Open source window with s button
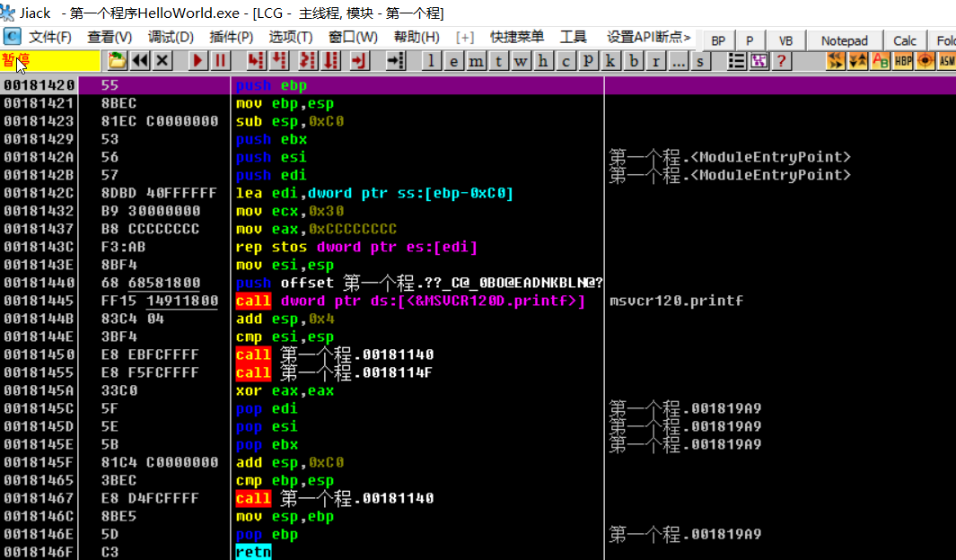 (700, 61)
